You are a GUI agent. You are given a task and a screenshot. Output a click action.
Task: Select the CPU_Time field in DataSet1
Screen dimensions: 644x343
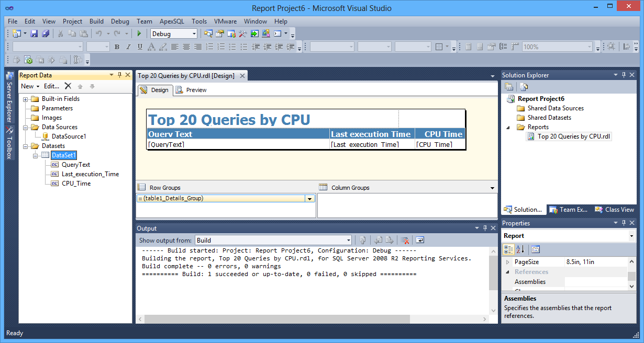pyautogui.click(x=76, y=184)
